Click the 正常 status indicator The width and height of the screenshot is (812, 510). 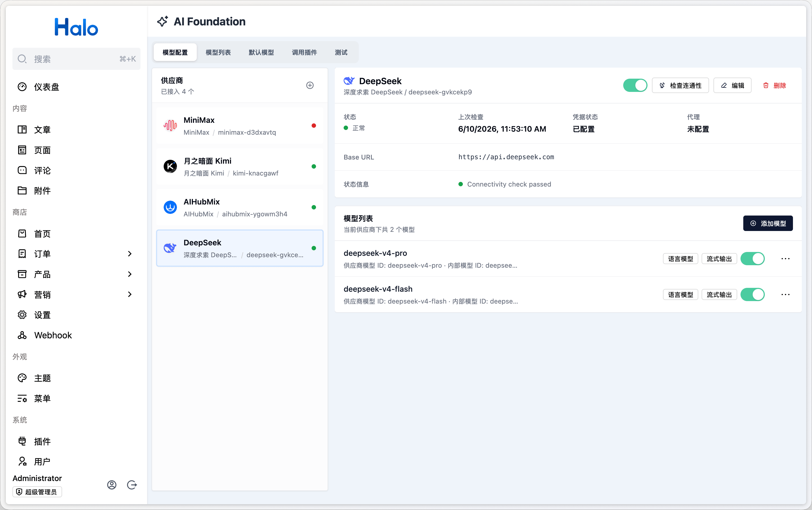click(354, 128)
